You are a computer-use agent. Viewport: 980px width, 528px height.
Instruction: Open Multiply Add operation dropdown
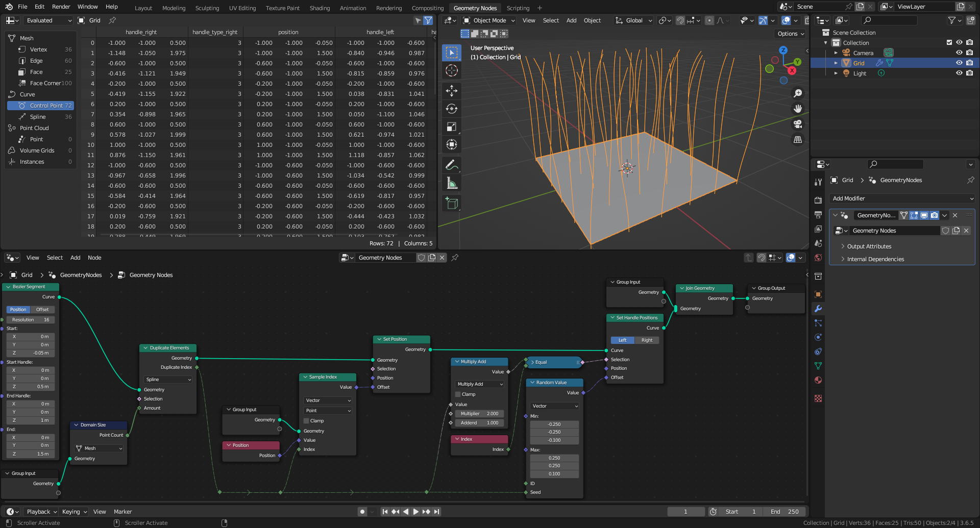click(x=480, y=384)
